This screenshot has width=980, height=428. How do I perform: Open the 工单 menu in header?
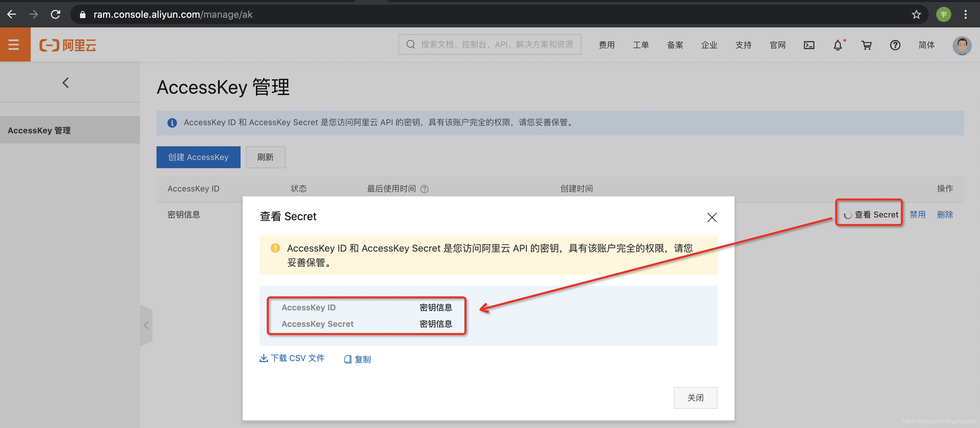click(641, 45)
